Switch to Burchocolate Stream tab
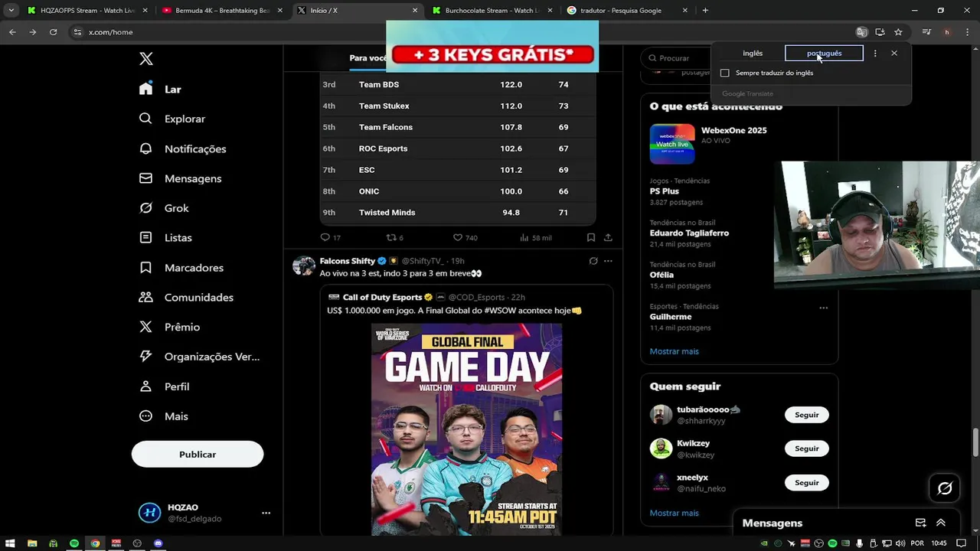Viewport: 980px width, 551px height. click(492, 11)
